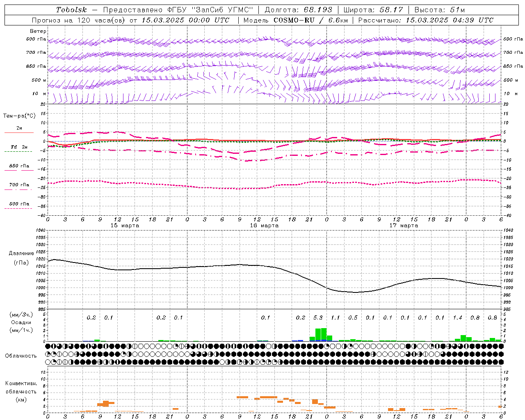Click the '10 м' wind level label on left
This screenshot has width=525, height=420.
(x=39, y=94)
